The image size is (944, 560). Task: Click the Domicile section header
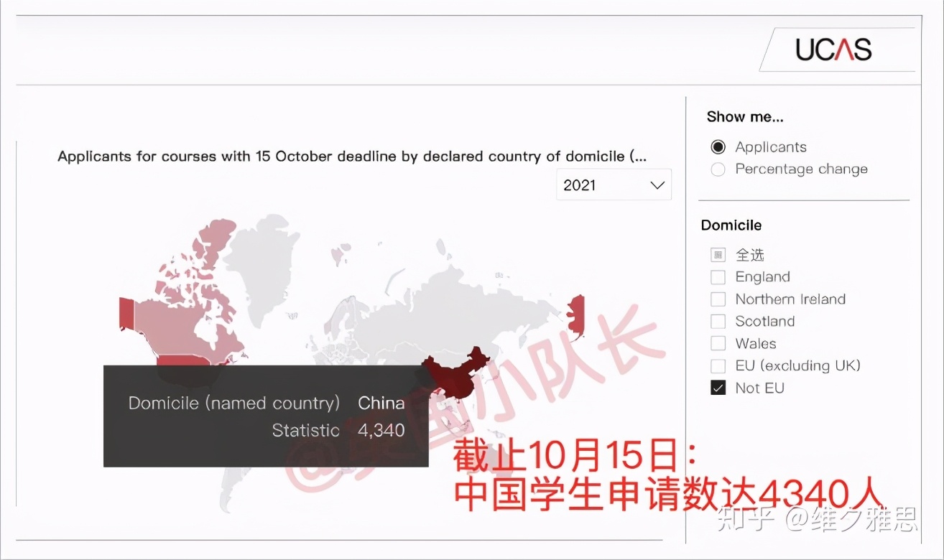click(731, 225)
